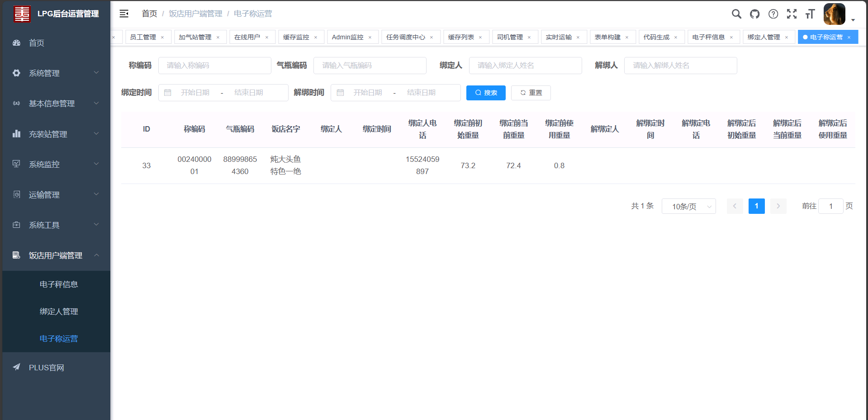868x420 pixels.
Task: Switch to the 电子秤信息 tab
Action: click(708, 37)
